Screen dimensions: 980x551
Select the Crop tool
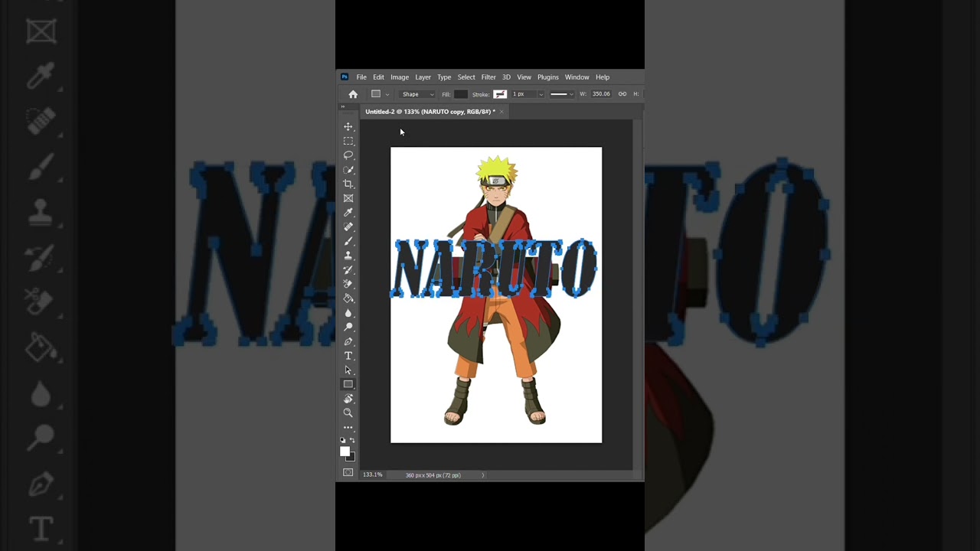[348, 184]
